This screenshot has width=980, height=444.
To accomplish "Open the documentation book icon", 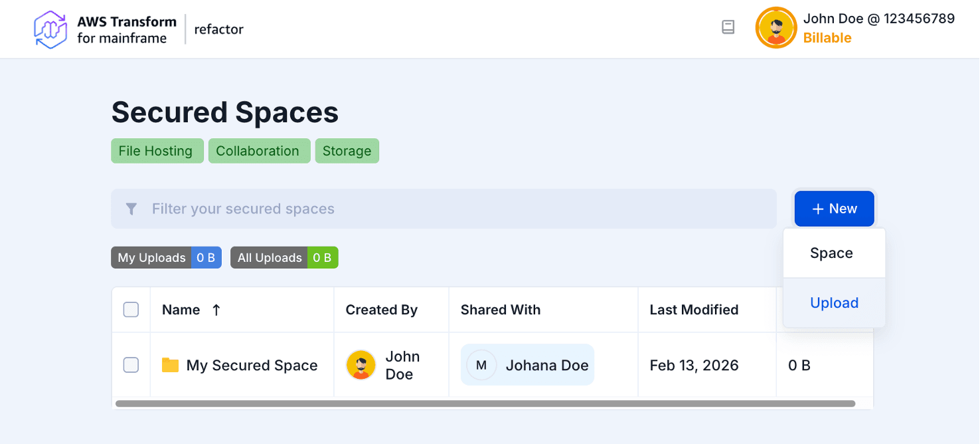I will click(x=728, y=27).
